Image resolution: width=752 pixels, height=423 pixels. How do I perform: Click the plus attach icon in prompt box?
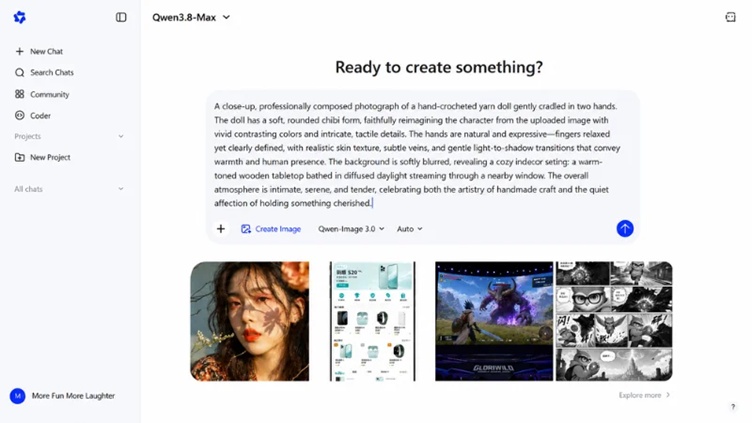pos(221,229)
